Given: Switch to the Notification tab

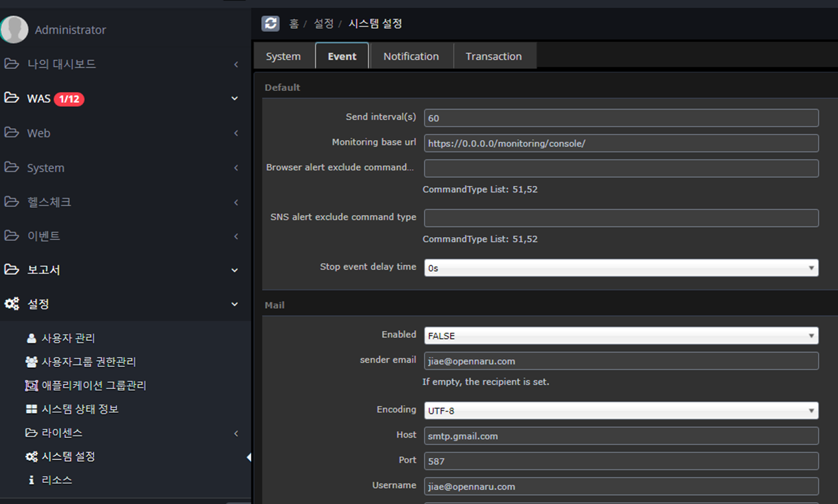Looking at the screenshot, I should click(x=411, y=56).
